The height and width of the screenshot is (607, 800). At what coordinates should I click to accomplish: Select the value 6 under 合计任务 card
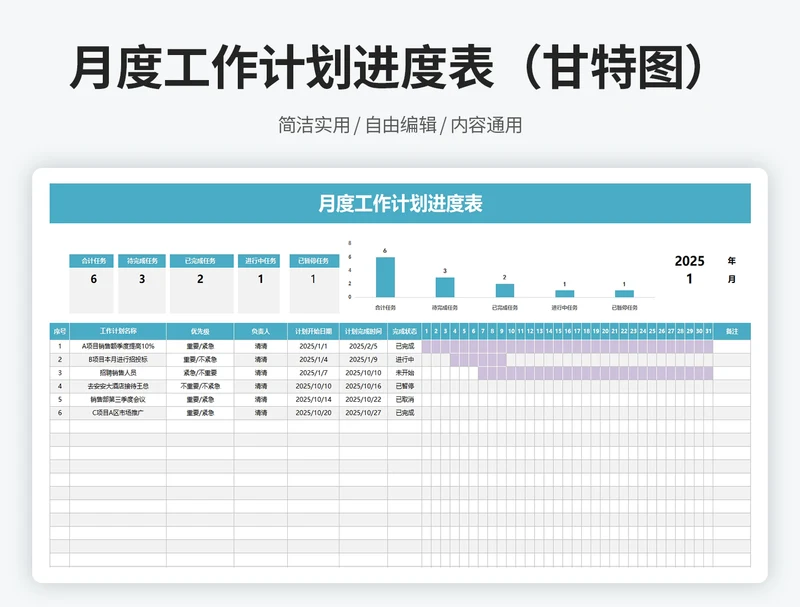(93, 279)
